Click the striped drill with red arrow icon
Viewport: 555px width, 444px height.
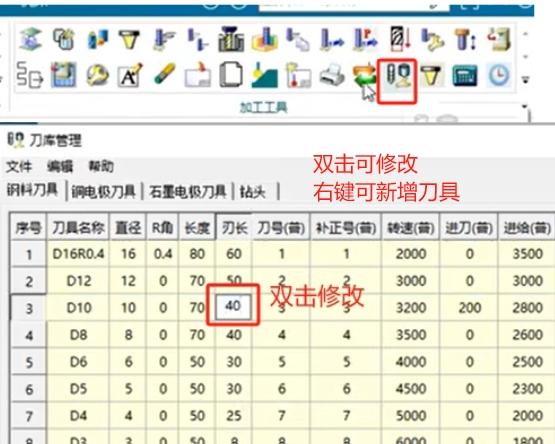point(399,38)
